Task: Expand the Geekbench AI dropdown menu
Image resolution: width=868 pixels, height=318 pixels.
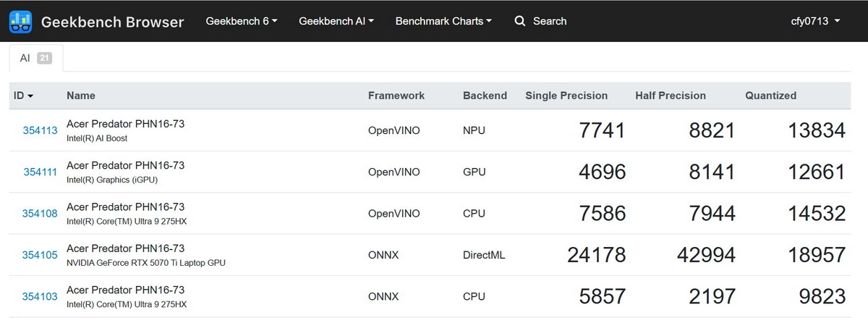Action: (336, 21)
